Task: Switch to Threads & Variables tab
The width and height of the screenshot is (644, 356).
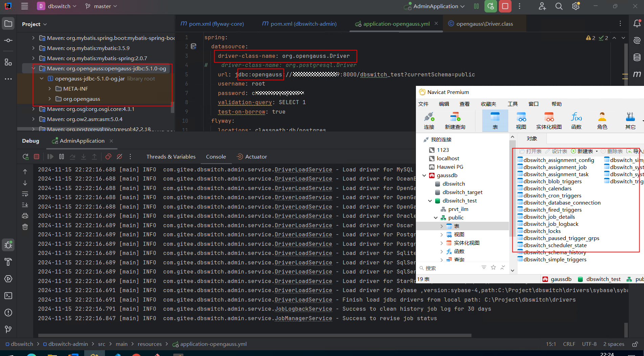Action: [x=171, y=157]
